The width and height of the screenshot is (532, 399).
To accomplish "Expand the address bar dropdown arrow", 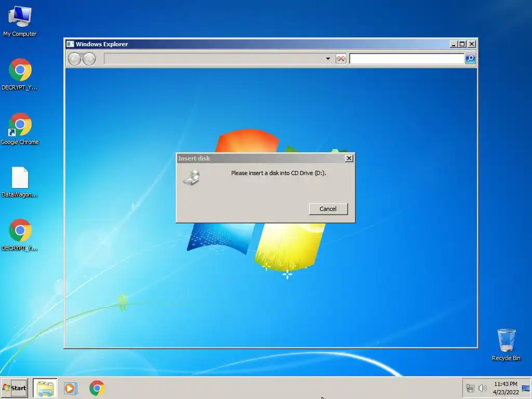I will pos(328,59).
